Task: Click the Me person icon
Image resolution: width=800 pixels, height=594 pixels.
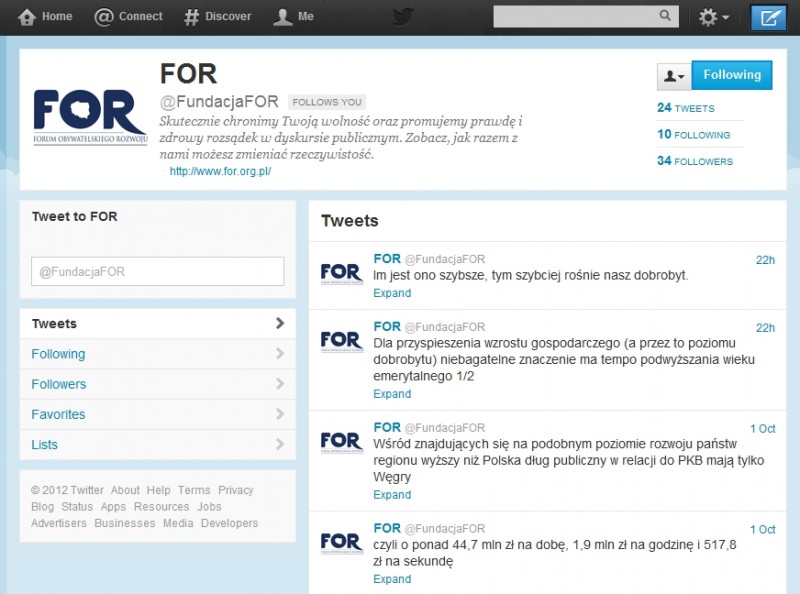Action: tap(282, 17)
